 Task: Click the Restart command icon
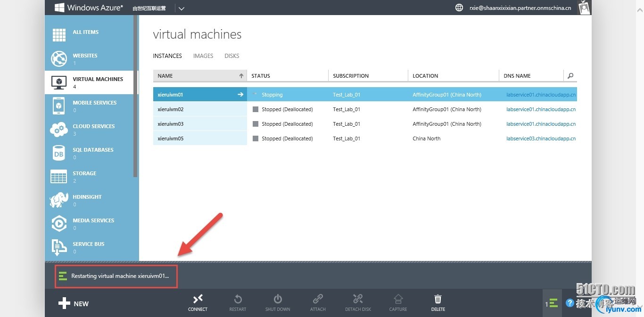coord(238,299)
